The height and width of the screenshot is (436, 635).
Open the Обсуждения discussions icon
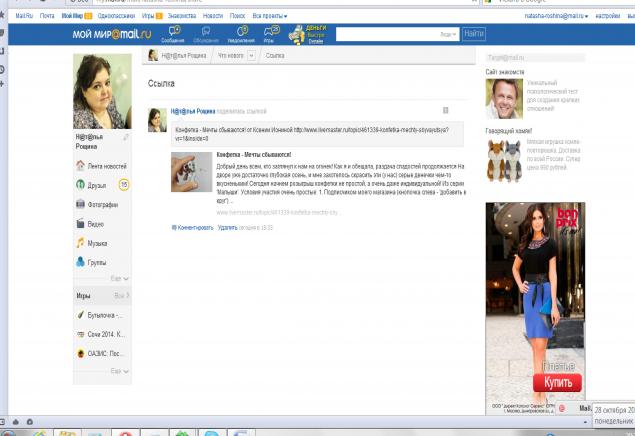coord(206,31)
